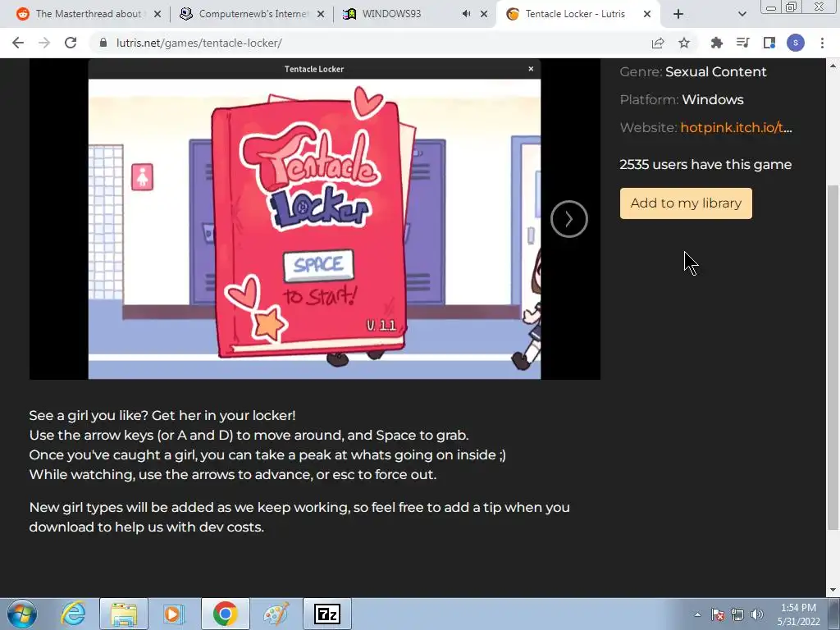This screenshot has height=630, width=840.
Task: Open the media controls icon in toolbar
Action: coord(743,43)
